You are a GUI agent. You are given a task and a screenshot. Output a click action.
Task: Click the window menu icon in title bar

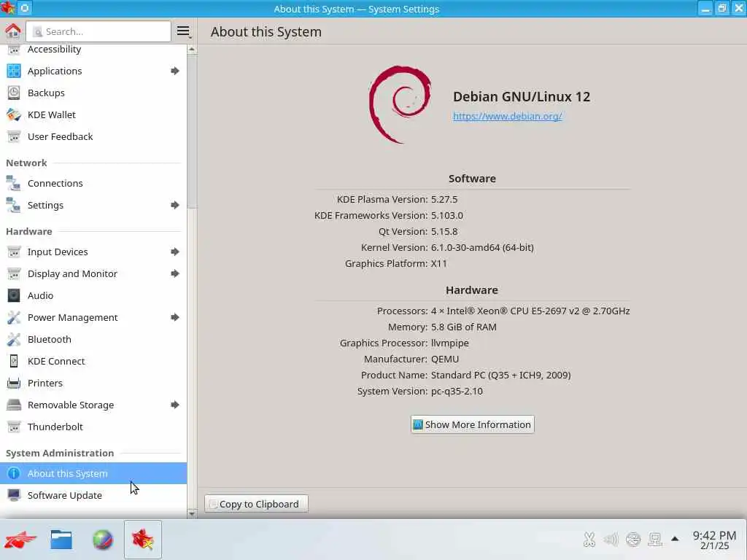click(x=7, y=8)
